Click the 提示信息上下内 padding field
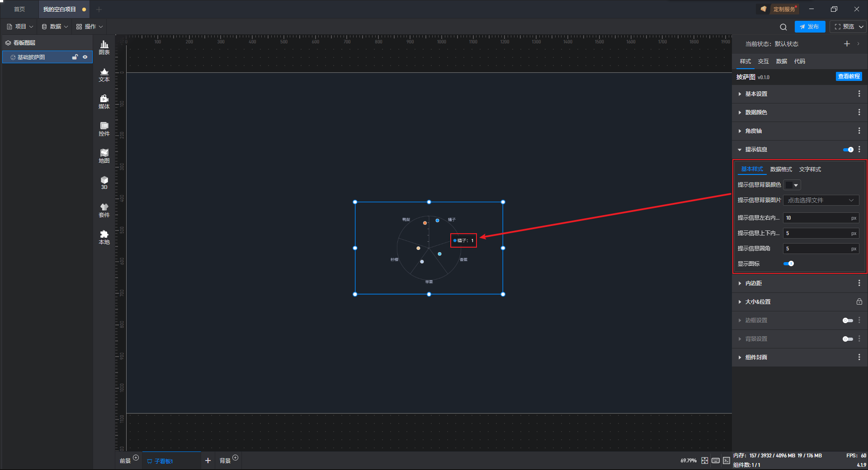Viewport: 868px width, 470px height. pos(821,233)
